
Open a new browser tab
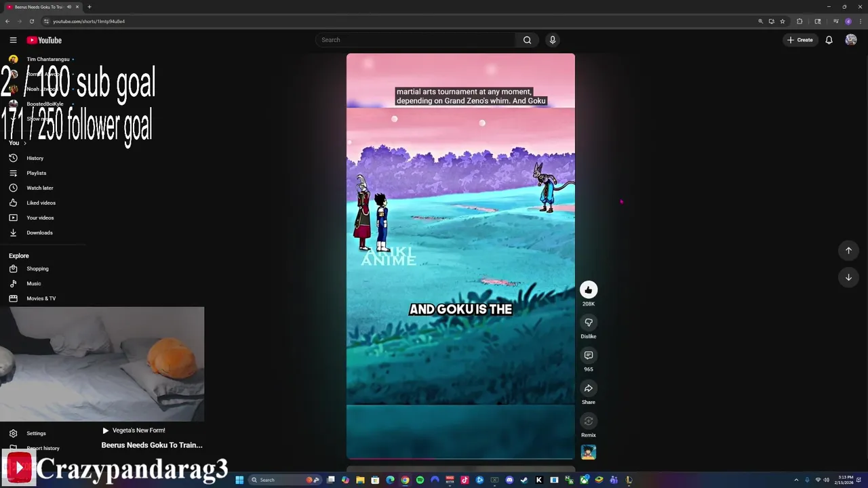pyautogui.click(x=89, y=7)
